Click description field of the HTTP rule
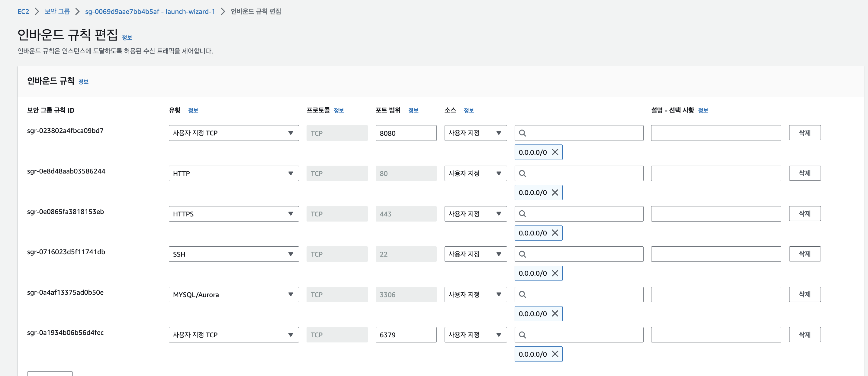868x376 pixels. [716, 173]
